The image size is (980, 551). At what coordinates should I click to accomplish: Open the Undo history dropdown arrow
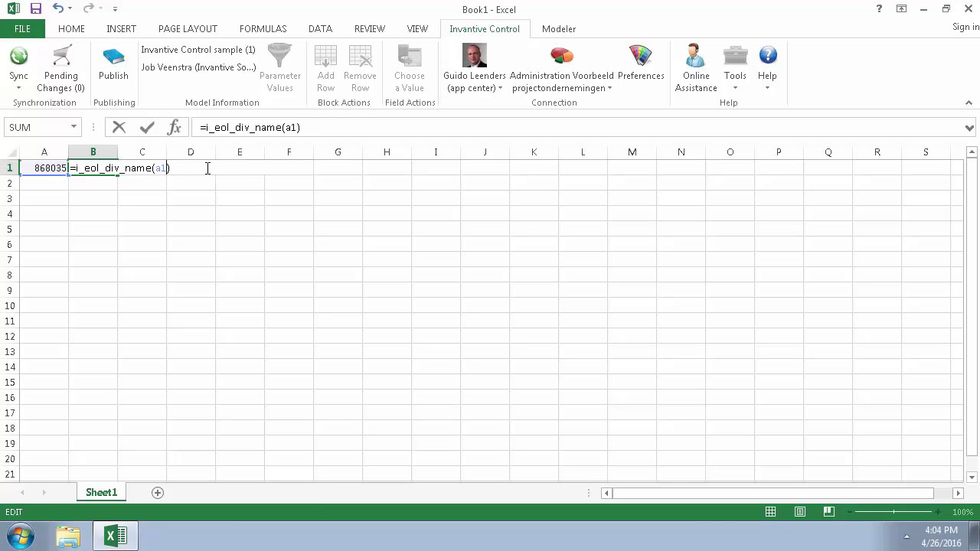[x=70, y=9]
